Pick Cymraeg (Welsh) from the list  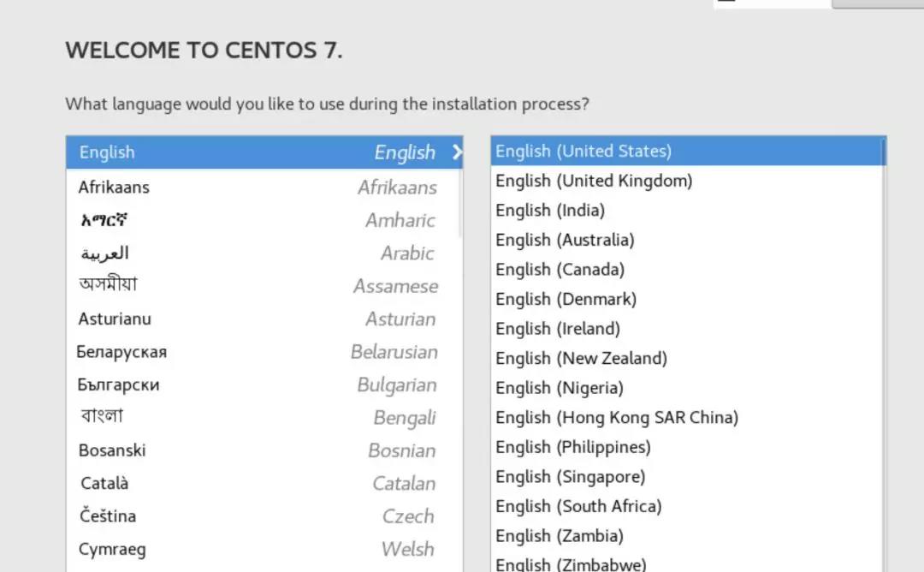click(112, 549)
